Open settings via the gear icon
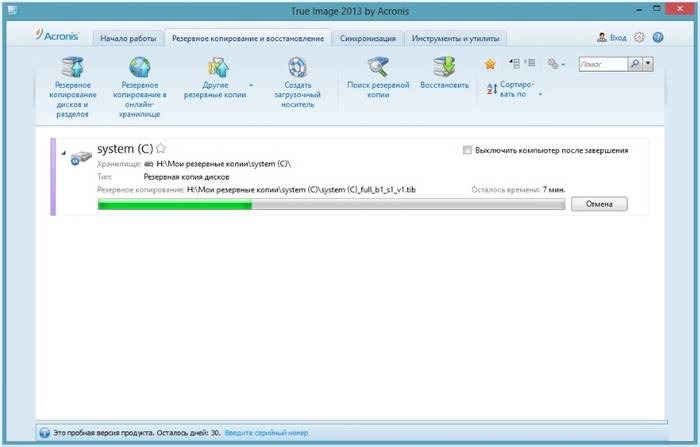The image size is (700, 447). tap(639, 37)
